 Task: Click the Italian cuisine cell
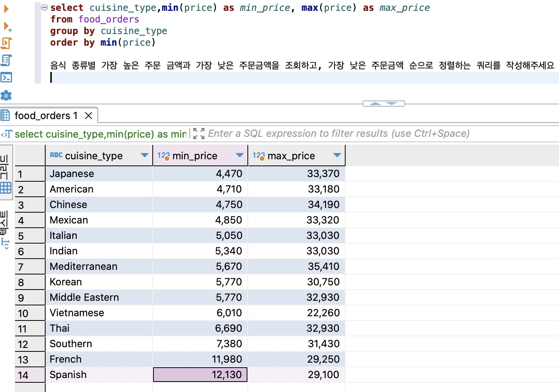point(99,235)
